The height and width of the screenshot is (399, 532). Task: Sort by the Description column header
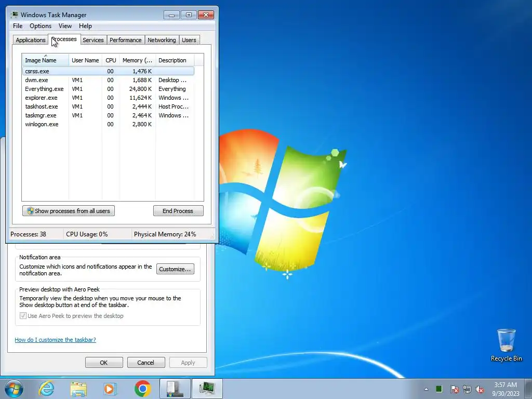(175, 60)
